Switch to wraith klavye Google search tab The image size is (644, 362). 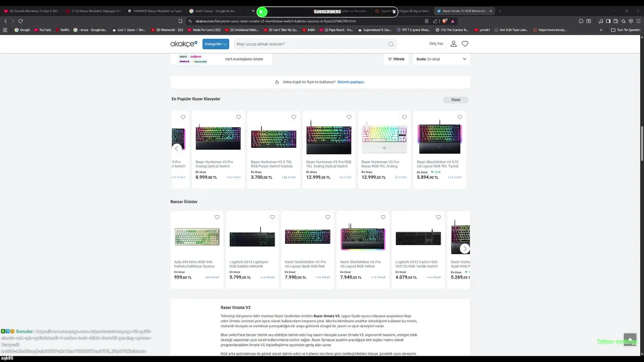point(216,11)
